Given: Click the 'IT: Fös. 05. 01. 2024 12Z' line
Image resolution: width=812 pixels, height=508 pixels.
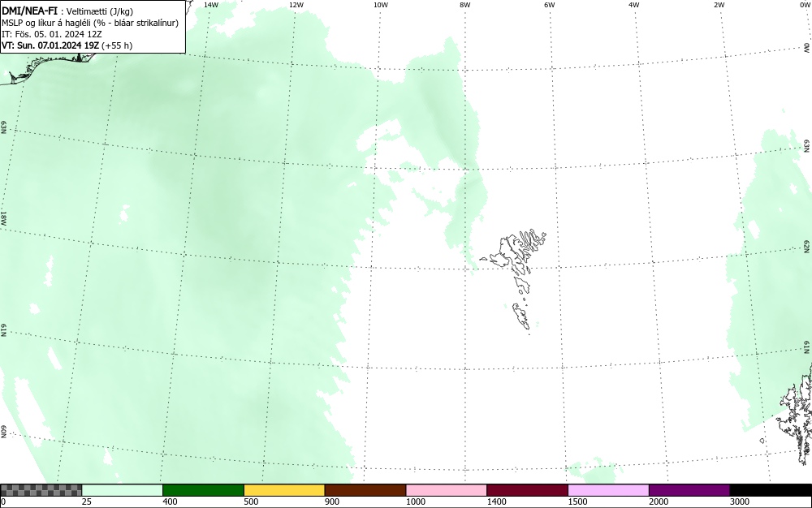Looking at the screenshot, I should click(52, 34).
